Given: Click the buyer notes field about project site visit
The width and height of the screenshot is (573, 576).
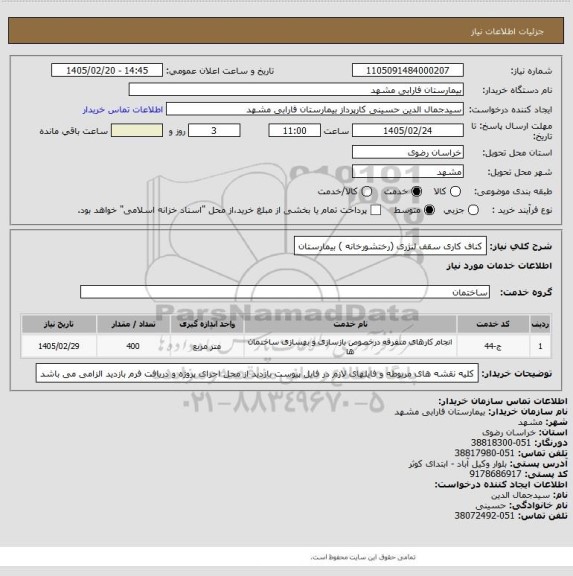Looking at the screenshot, I should (257, 374).
